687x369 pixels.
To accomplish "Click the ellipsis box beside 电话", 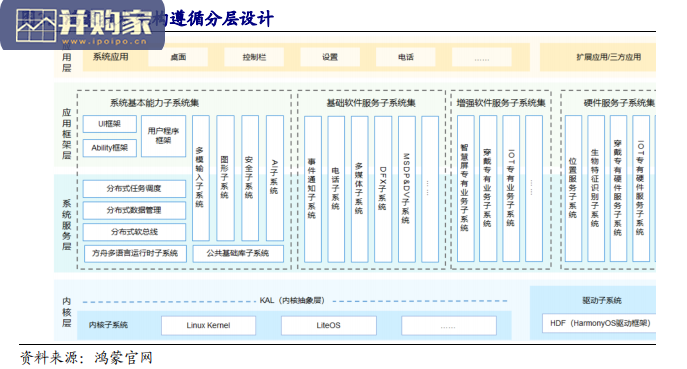I will point(482,57).
